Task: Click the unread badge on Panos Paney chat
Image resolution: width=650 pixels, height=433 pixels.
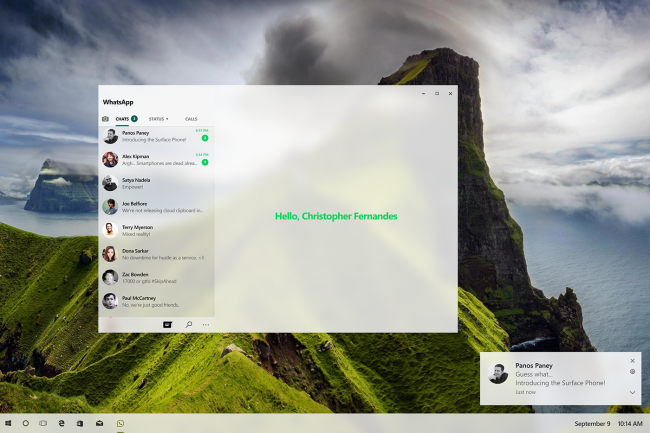Action: click(205, 138)
